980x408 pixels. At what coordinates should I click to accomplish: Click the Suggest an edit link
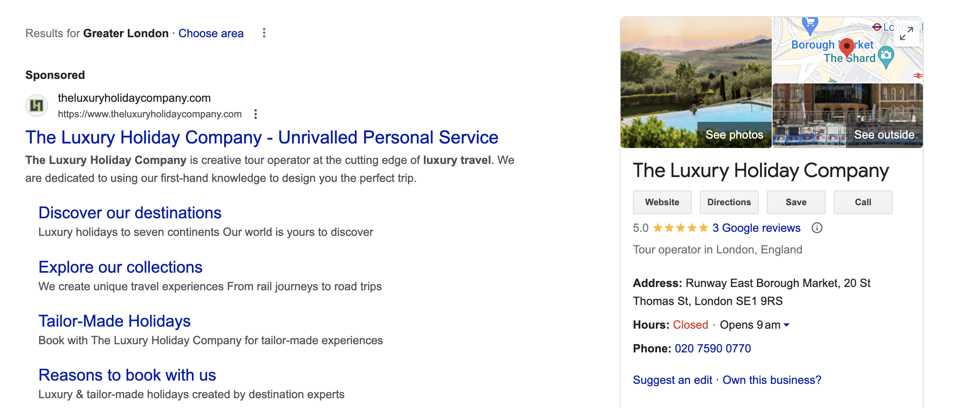coord(672,380)
